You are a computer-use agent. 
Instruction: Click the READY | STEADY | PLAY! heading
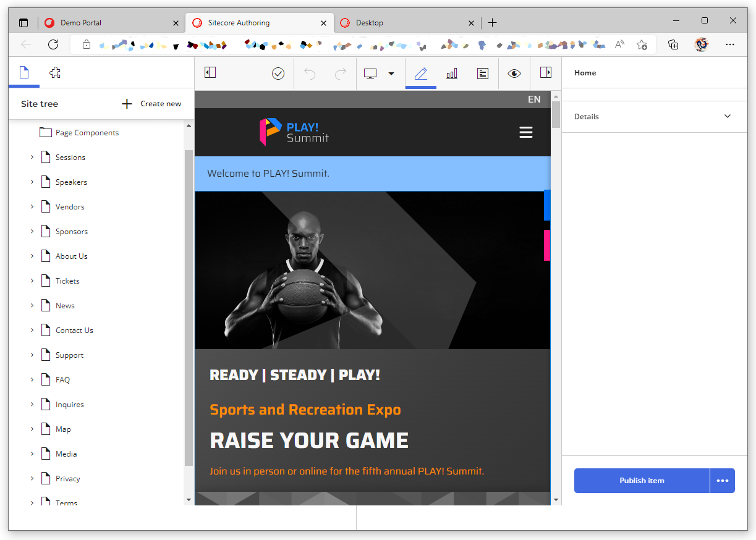click(295, 375)
